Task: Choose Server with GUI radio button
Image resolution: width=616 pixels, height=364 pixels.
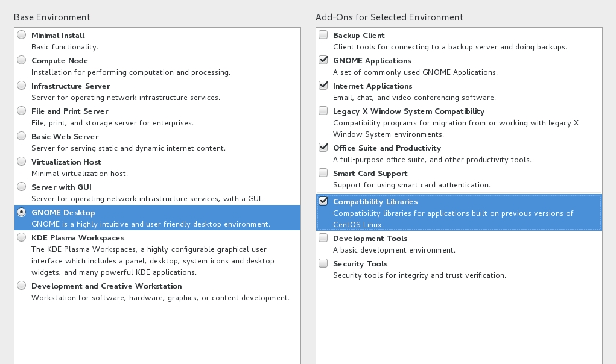Action: [22, 187]
